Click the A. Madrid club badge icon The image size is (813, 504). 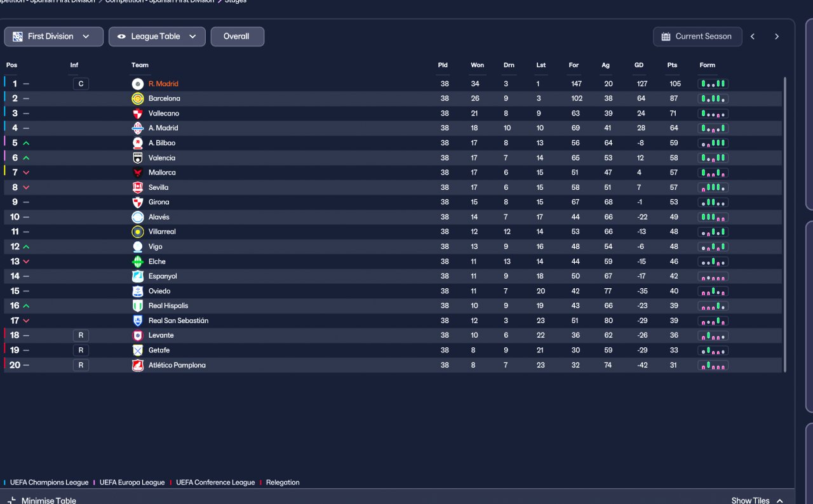click(x=138, y=128)
